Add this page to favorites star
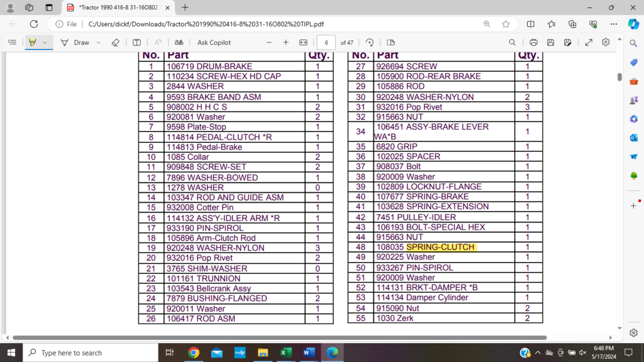The image size is (644, 362). click(506, 24)
